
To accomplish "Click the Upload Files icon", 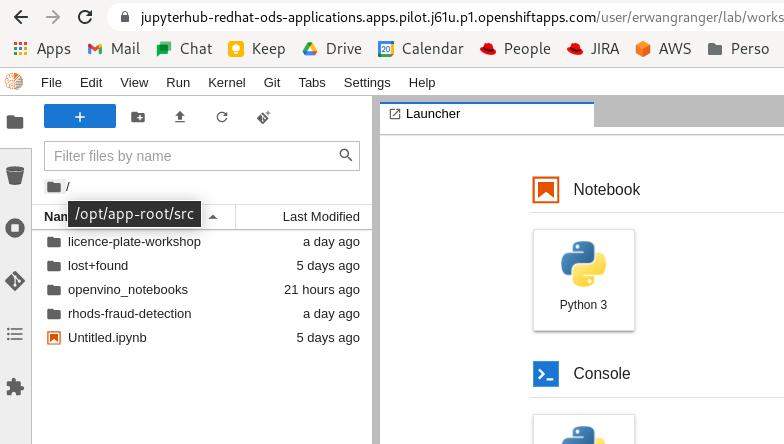I will click(x=180, y=117).
